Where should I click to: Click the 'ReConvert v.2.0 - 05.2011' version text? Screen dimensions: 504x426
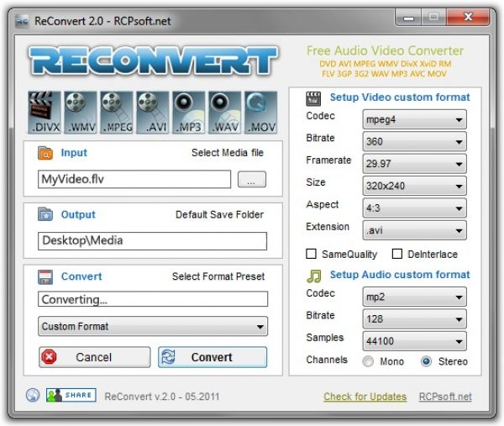pyautogui.click(x=161, y=397)
